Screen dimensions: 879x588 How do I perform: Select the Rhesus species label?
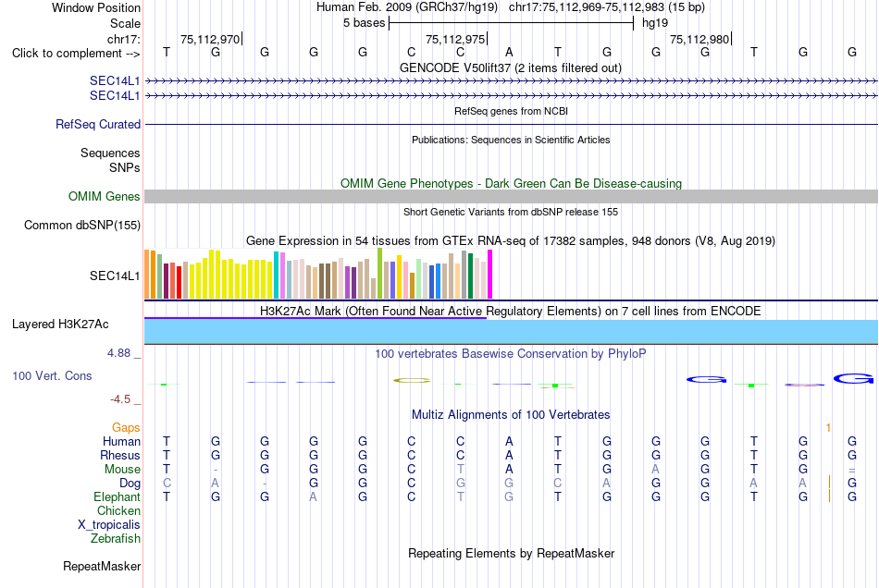point(120,455)
